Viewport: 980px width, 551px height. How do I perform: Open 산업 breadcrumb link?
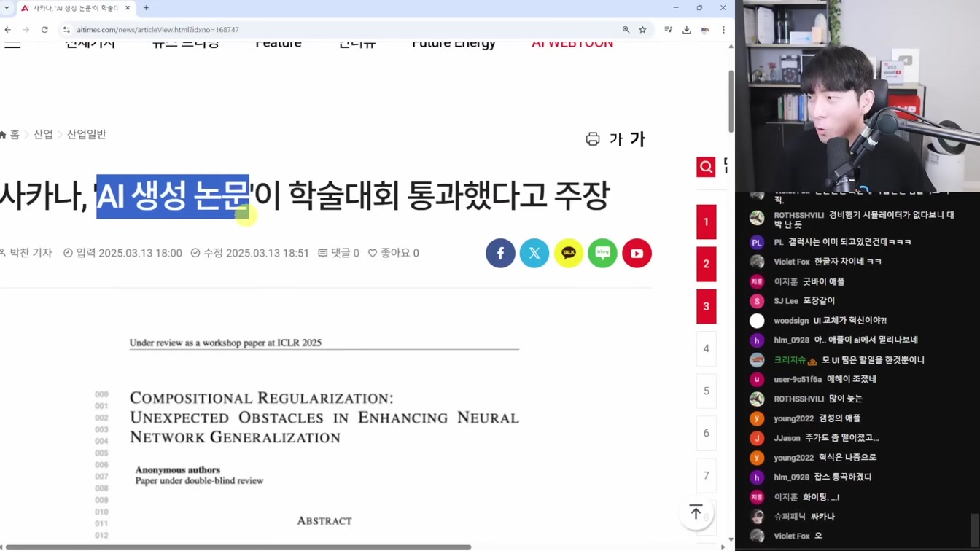click(x=43, y=135)
